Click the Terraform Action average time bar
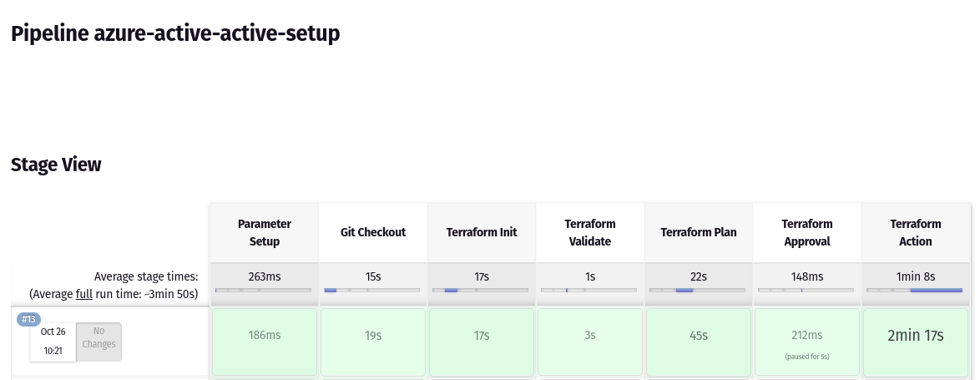This screenshot has width=980, height=380. (x=916, y=290)
